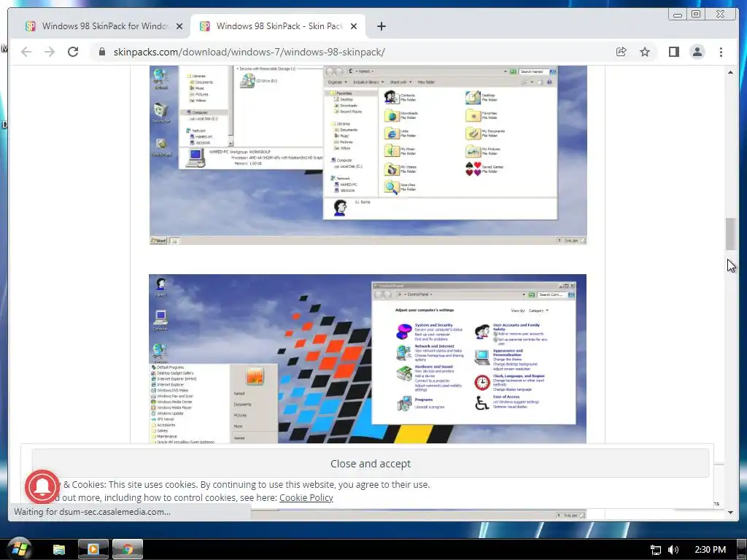Click the Chrome taskbar icon

click(127, 550)
